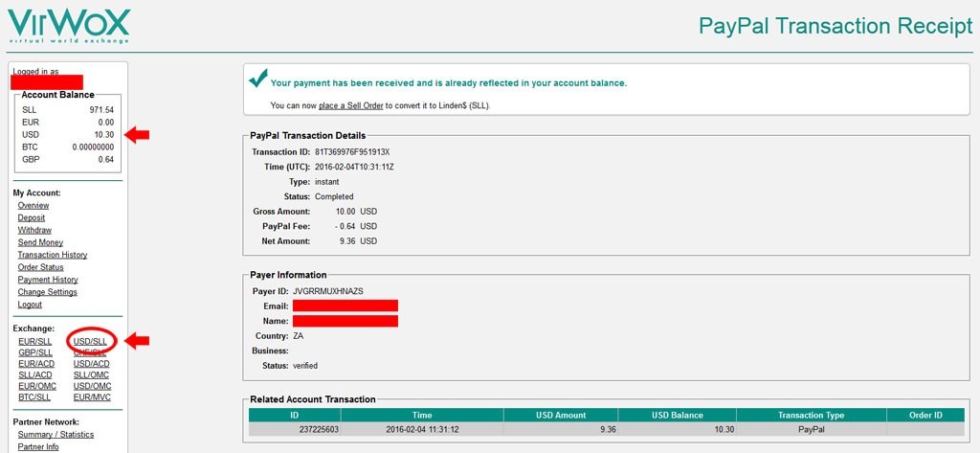Open the EUR/SLL exchange

pyautogui.click(x=35, y=342)
